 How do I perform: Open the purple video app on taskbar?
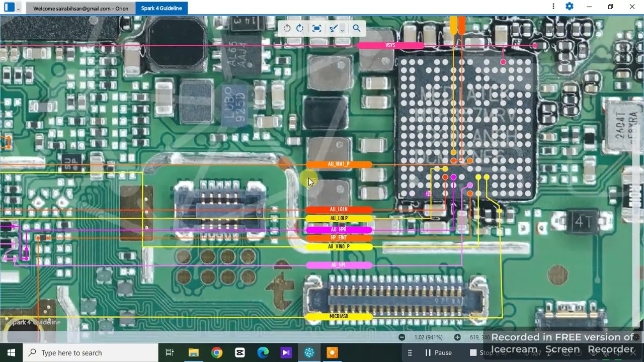tap(286, 352)
